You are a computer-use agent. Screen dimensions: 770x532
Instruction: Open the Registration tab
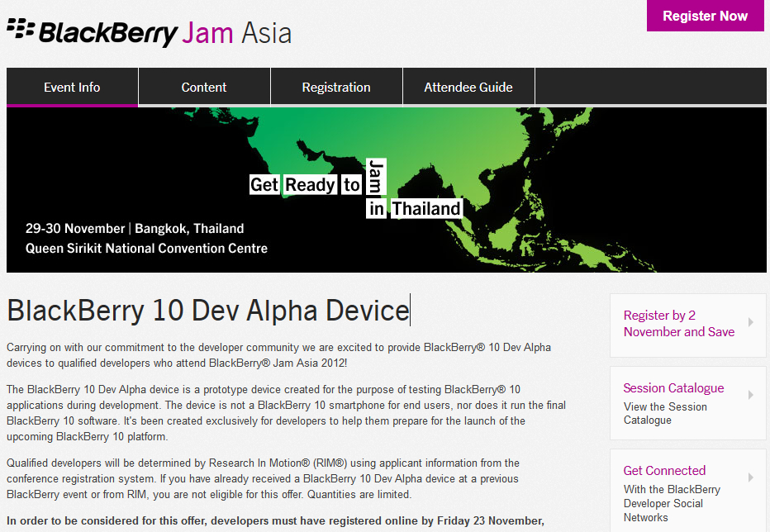(336, 87)
